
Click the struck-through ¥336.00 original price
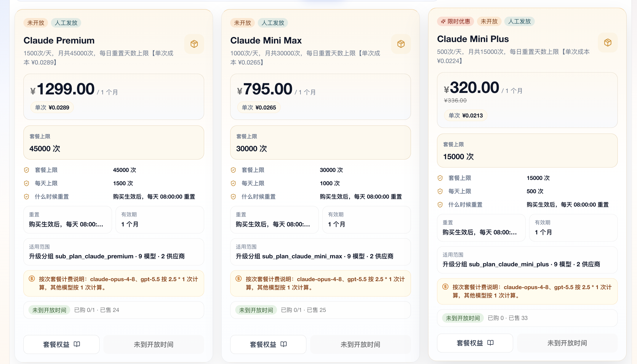(x=455, y=100)
